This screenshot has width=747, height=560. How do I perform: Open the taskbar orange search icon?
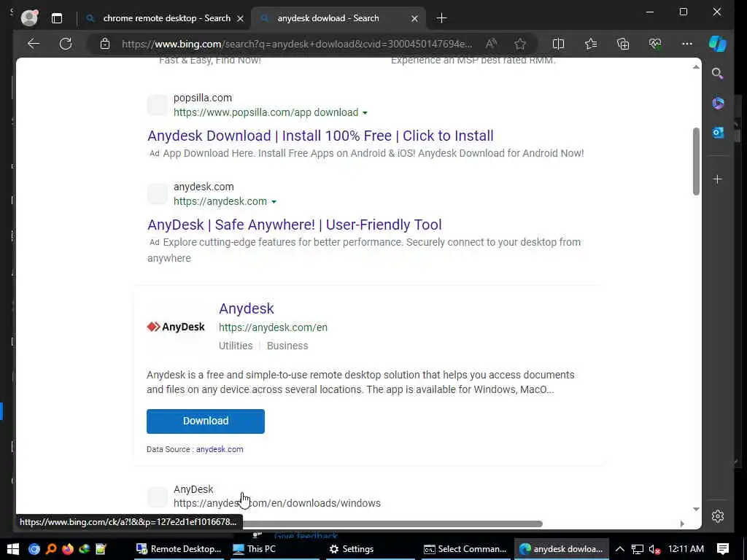pos(50,549)
